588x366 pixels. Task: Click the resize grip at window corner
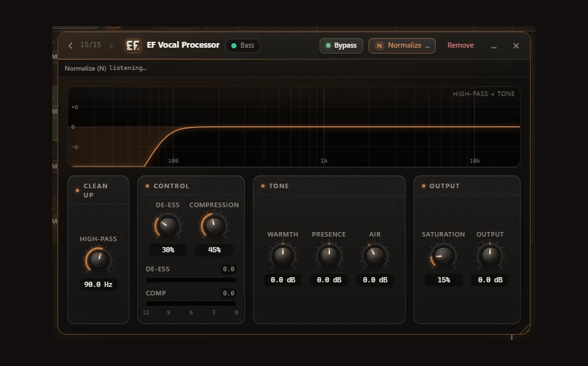point(525,329)
